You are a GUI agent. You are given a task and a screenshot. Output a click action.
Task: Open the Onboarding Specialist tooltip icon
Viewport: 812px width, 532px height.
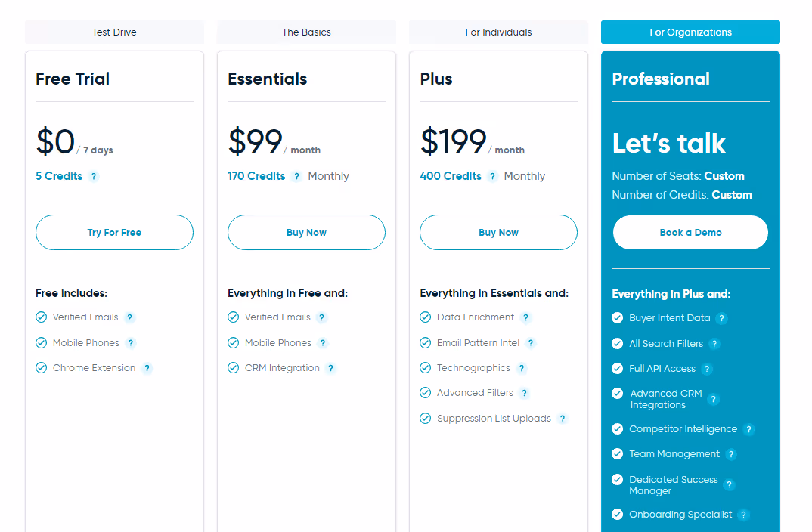coord(743,515)
